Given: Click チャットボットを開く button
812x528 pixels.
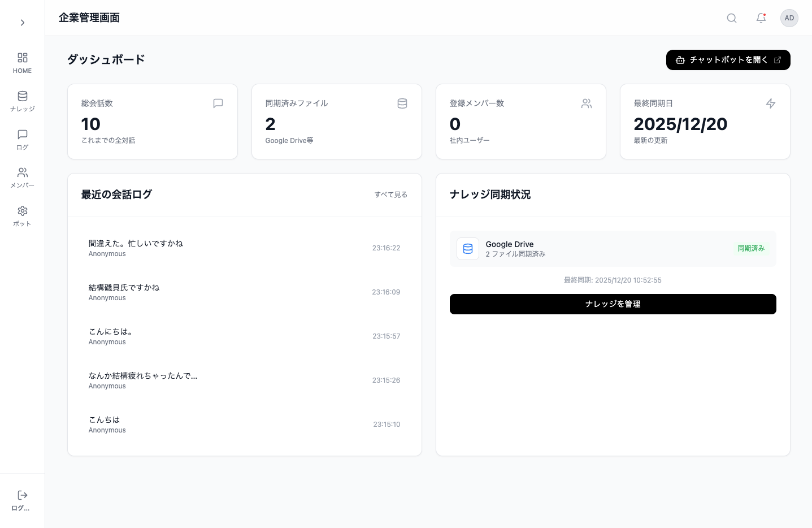Looking at the screenshot, I should [x=728, y=60].
